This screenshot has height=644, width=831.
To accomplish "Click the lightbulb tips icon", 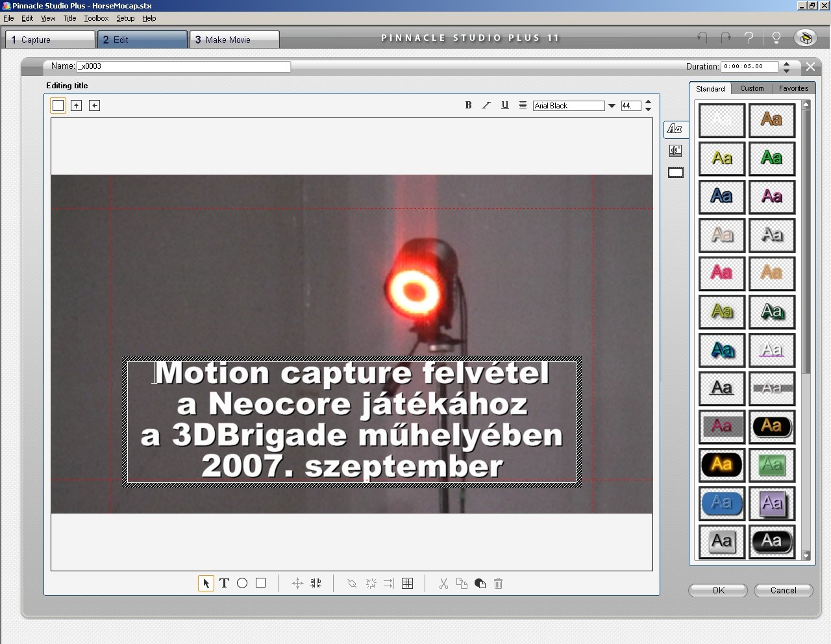I will coord(776,38).
